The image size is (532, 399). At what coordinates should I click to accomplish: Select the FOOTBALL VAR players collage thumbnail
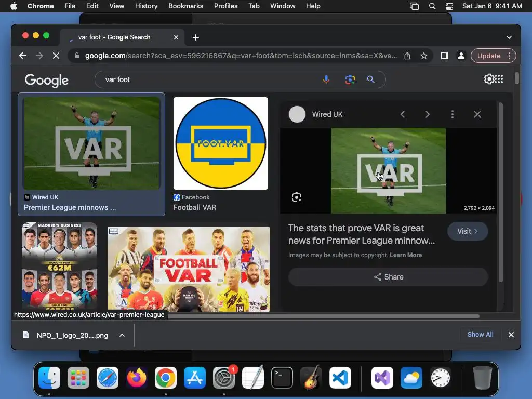click(x=189, y=270)
